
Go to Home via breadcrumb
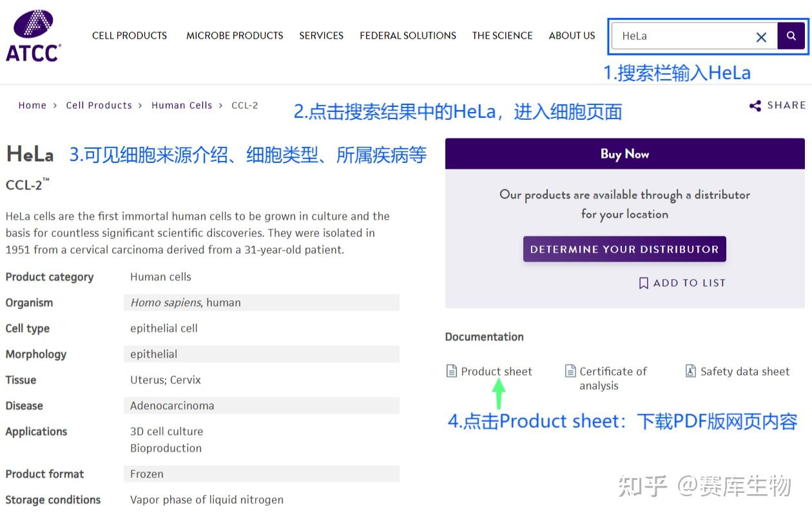(32, 105)
